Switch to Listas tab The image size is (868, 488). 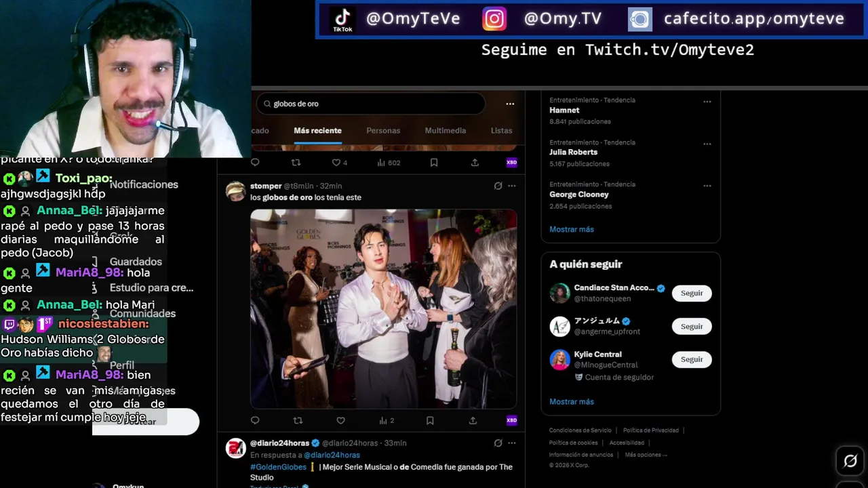502,131
